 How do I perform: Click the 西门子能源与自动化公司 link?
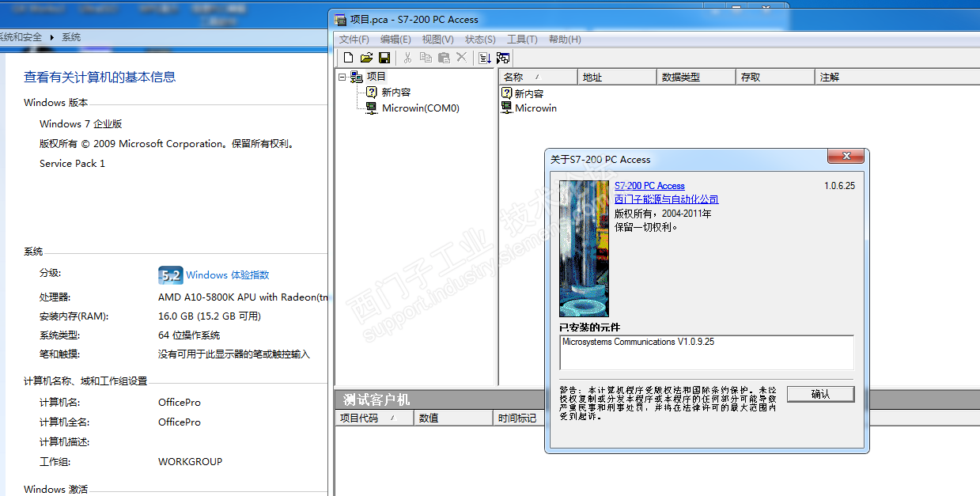667,199
